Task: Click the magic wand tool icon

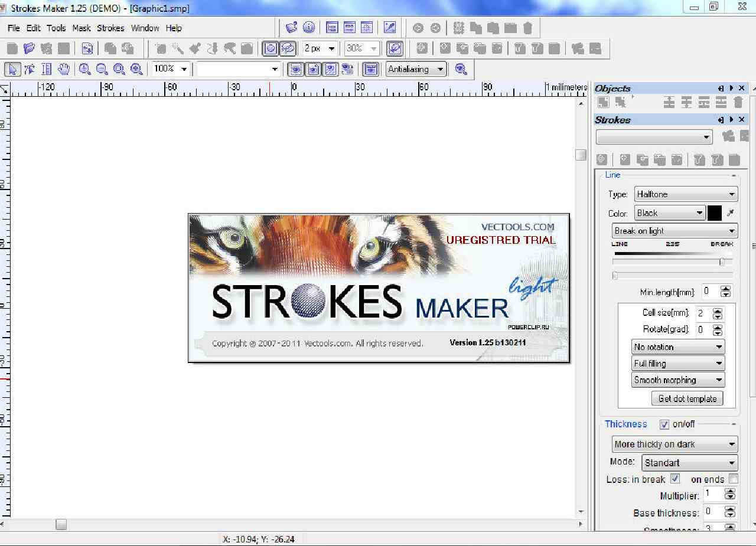Action: [178, 48]
